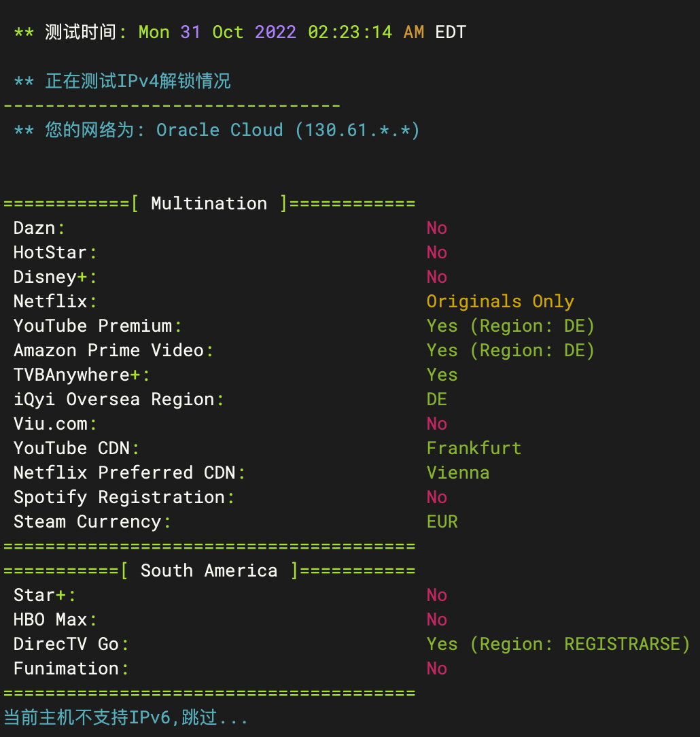Click the Frankfurt YouTube CDN value

(474, 448)
